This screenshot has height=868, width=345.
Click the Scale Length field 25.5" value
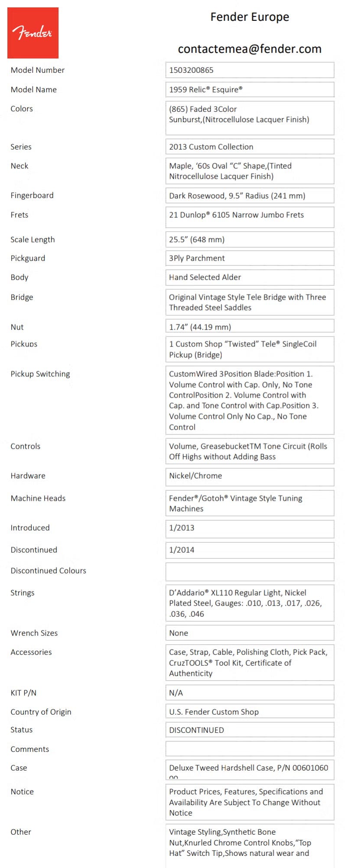point(250,239)
